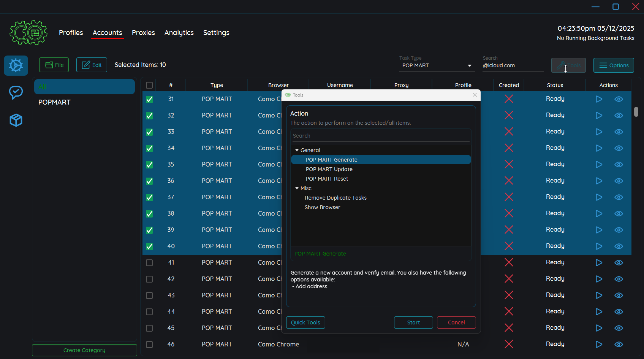
Task: View details eye icon for row 32
Action: click(x=619, y=115)
